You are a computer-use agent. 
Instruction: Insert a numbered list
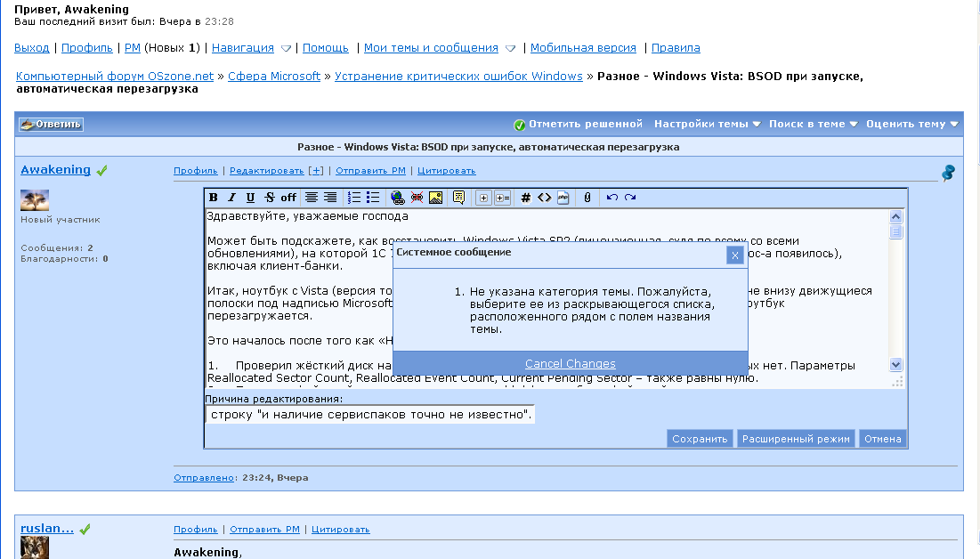(354, 198)
